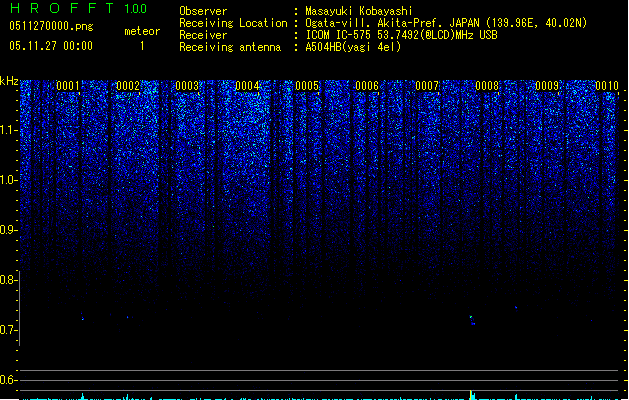Click time marker 0006
This screenshot has height=400, width=629.
click(x=367, y=86)
